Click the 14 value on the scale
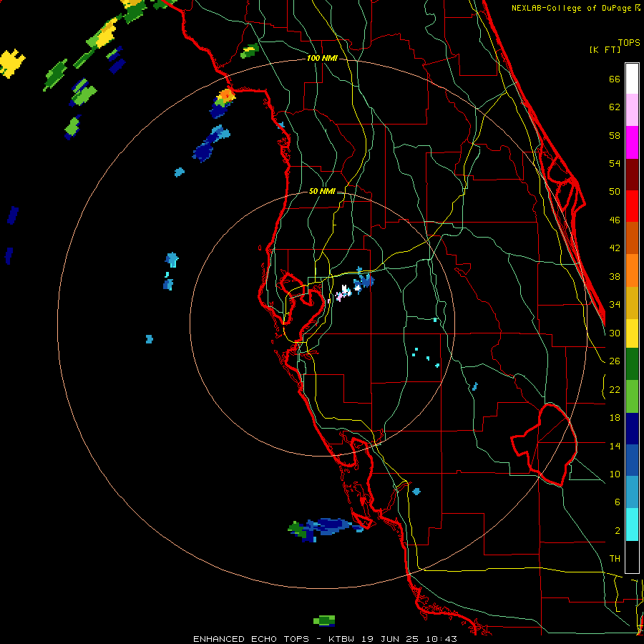This screenshot has height=644, width=644. (615, 446)
